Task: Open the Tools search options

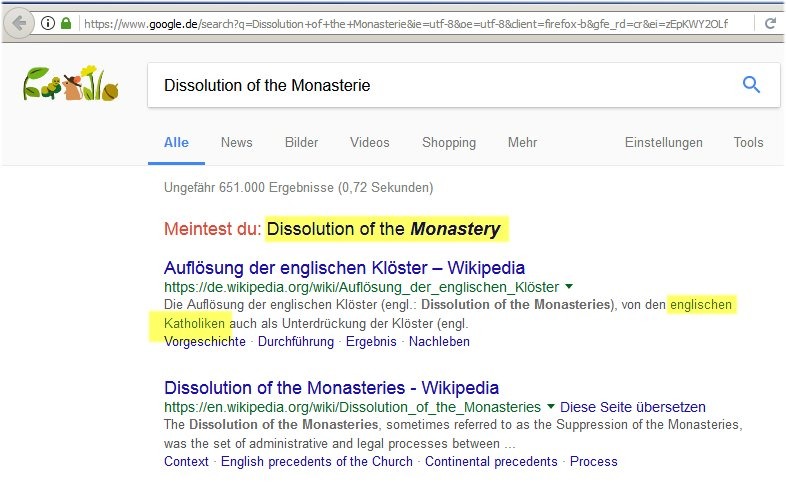Action: pyautogui.click(x=748, y=142)
